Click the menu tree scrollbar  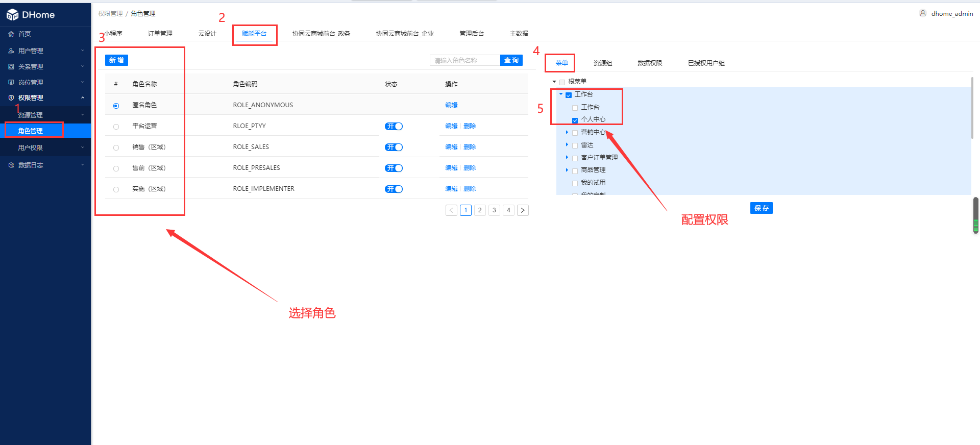972,108
